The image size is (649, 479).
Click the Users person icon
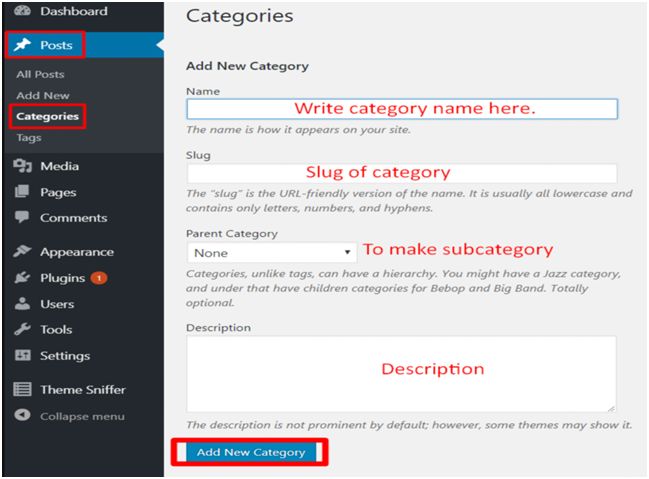(22, 304)
